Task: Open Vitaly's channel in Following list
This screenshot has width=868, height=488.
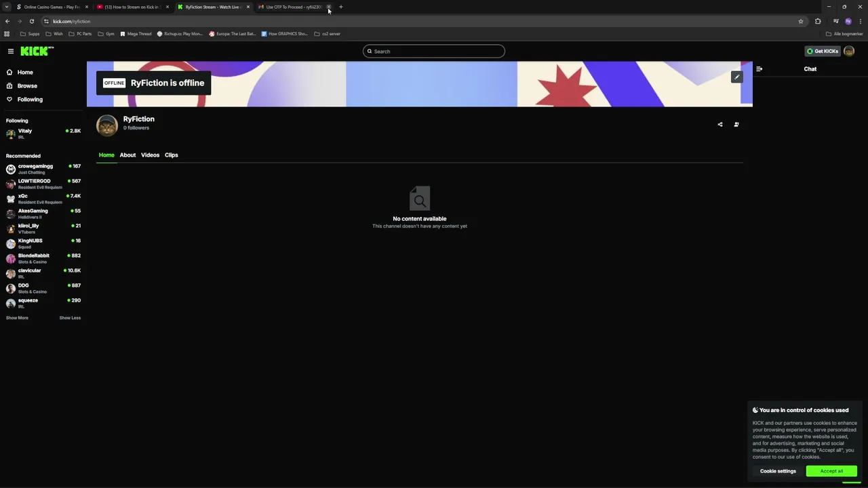Action: pos(43,134)
